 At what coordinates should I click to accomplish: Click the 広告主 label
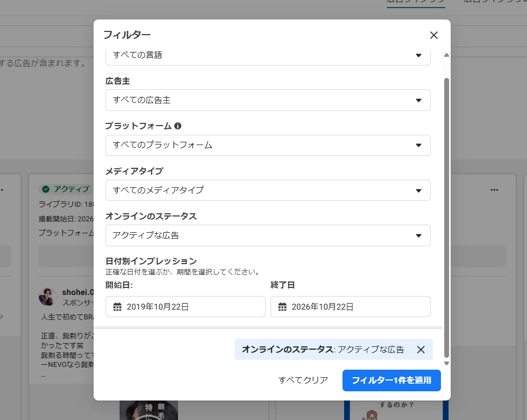click(117, 81)
